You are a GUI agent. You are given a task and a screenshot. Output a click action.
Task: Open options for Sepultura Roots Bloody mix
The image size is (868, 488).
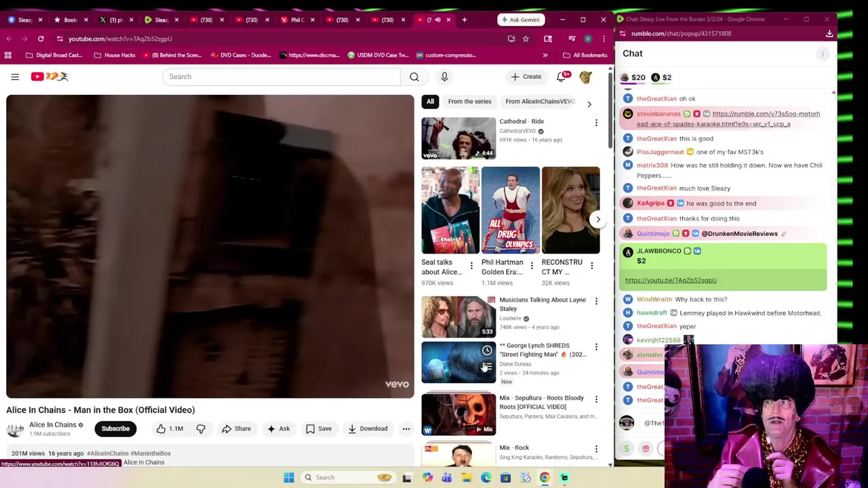point(596,399)
